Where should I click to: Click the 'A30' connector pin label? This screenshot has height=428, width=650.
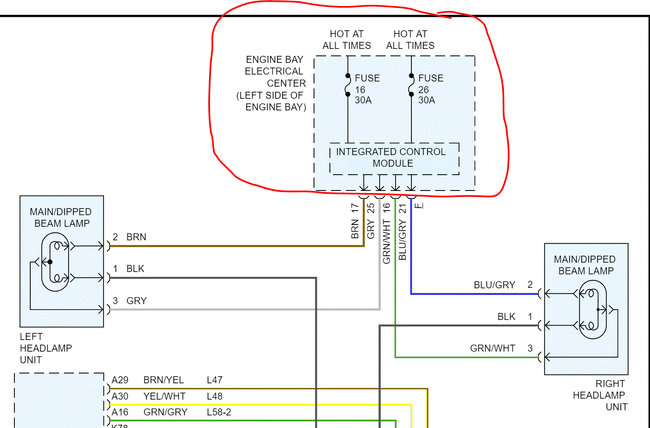(120, 396)
